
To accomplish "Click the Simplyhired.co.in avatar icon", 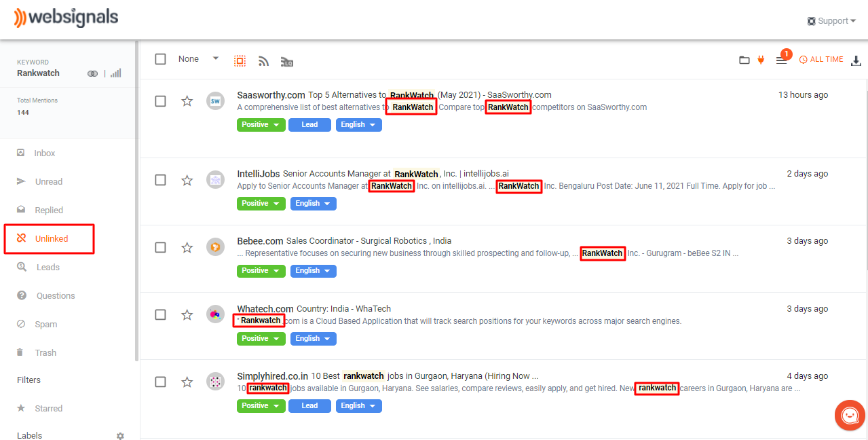I will tap(215, 381).
